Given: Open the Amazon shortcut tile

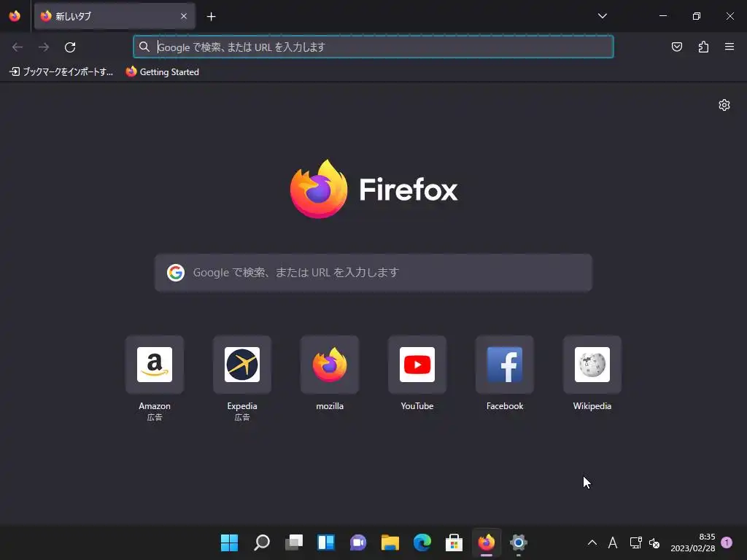Looking at the screenshot, I should click(x=155, y=365).
